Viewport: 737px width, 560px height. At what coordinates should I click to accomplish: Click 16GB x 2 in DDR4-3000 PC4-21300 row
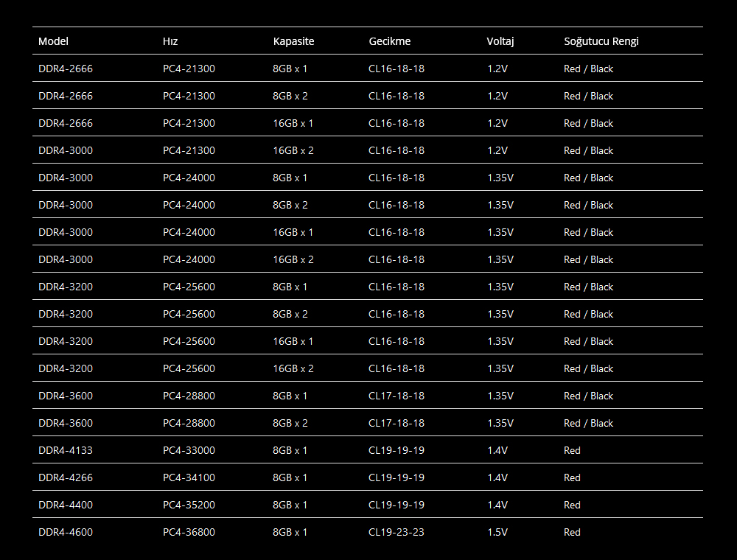[x=293, y=151]
